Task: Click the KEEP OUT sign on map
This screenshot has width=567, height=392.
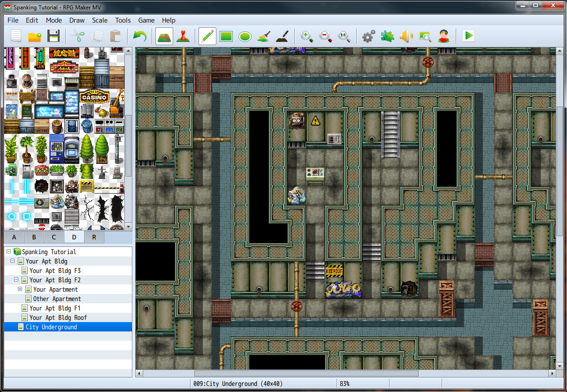Action: 334,271
